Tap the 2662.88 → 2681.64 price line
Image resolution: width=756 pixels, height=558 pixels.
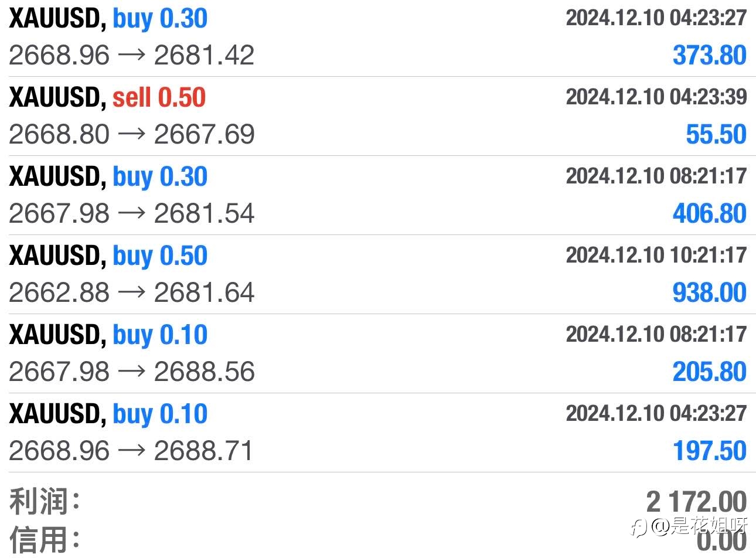pos(132,293)
